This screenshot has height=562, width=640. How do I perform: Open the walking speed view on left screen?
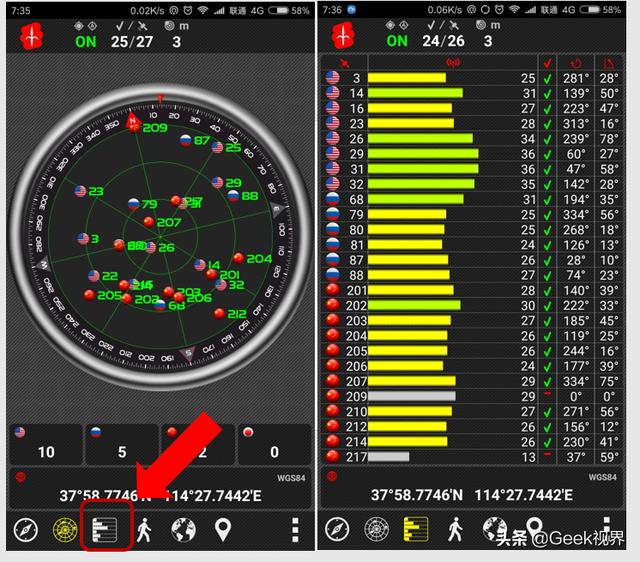(145, 529)
